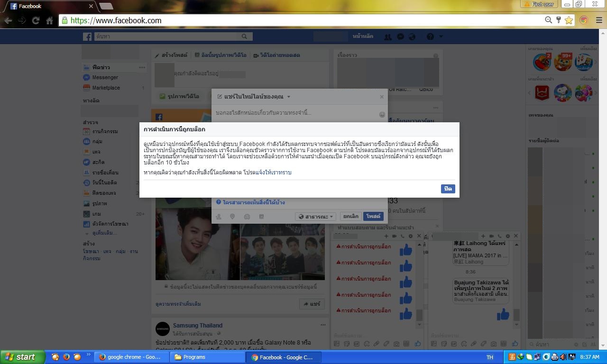This screenshot has height=364, width=607.
Task: Open the help question-mark icon
Action: [430, 36]
